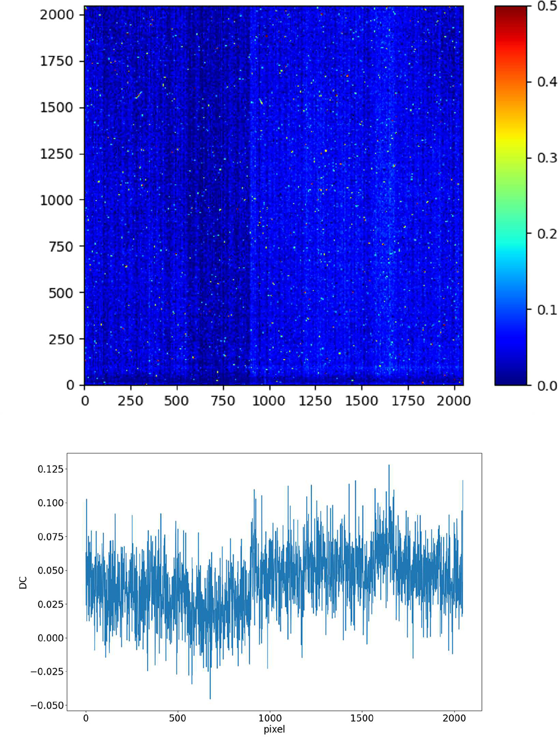Click the diagonal streak in the heatmap's upper left
The width and height of the screenshot is (560, 737).
[x=138, y=95]
